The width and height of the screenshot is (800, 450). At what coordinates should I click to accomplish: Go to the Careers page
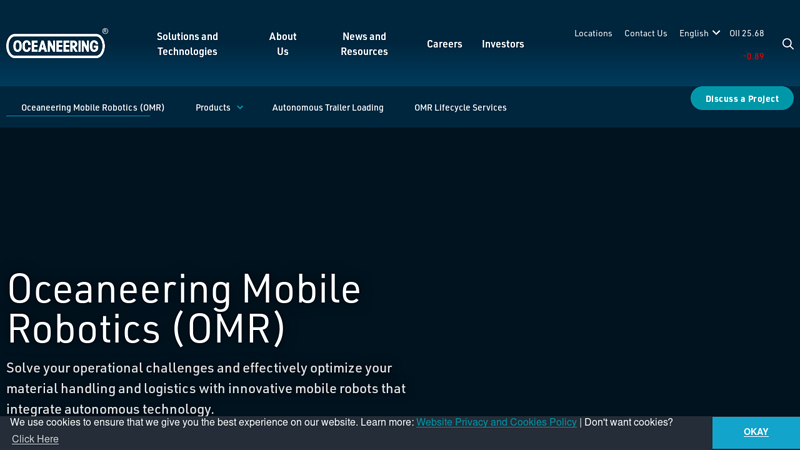pos(444,44)
